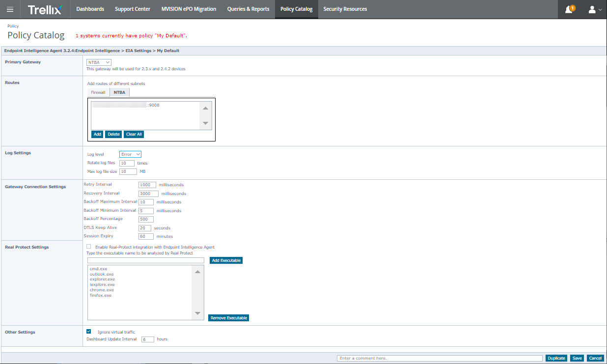Click the Add route button
This screenshot has height=364, width=607.
tap(97, 134)
